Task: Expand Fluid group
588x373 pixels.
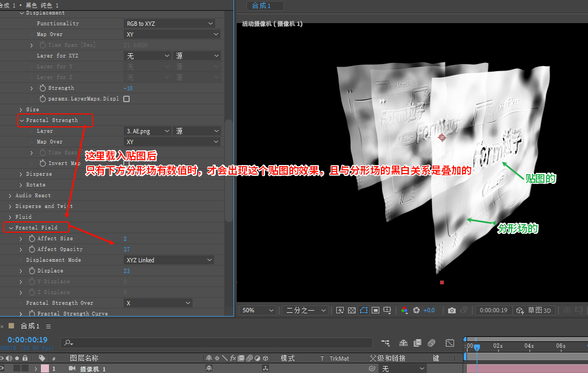Action: pos(10,217)
